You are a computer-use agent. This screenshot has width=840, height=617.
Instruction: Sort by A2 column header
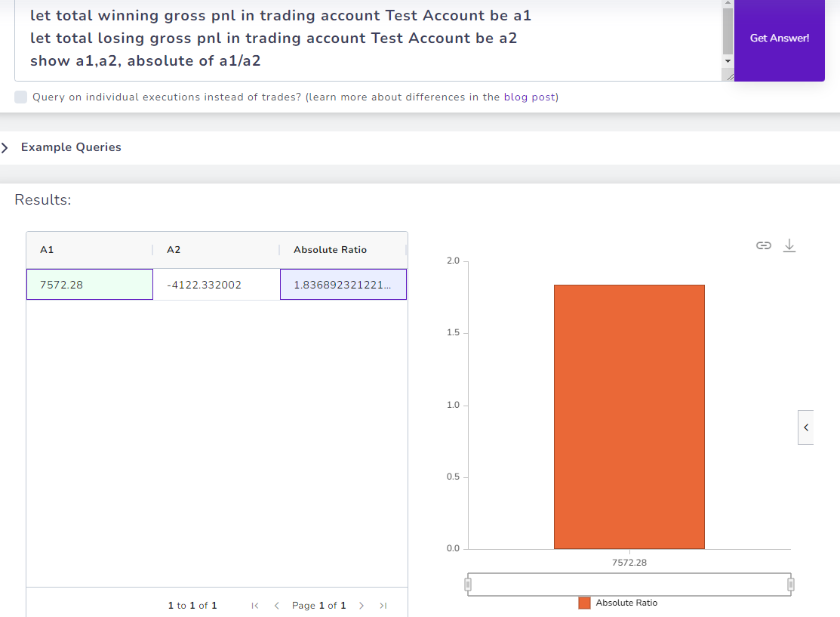[174, 250]
